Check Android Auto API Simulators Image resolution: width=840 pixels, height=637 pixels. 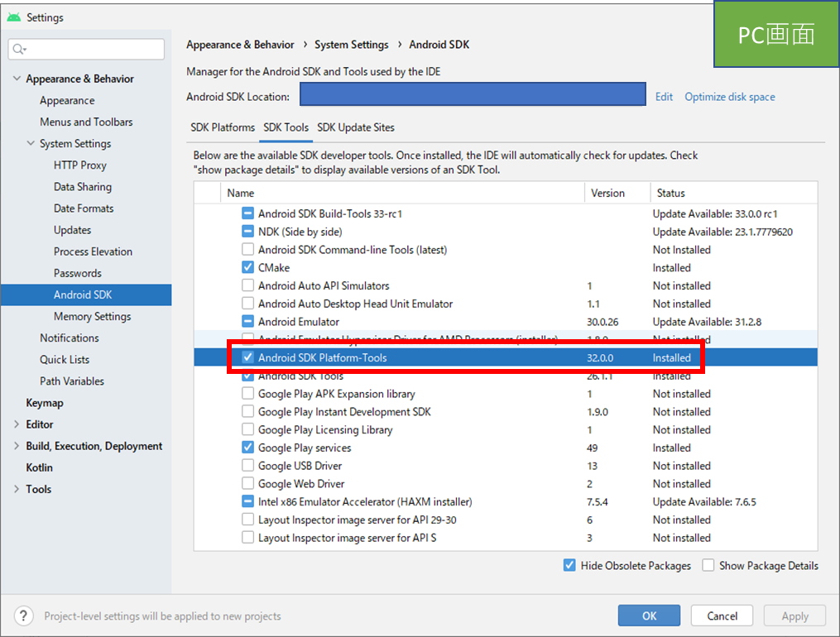tap(247, 285)
